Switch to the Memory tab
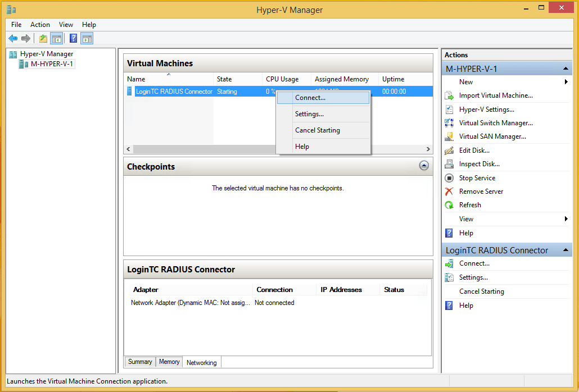The image size is (579, 392). [169, 362]
